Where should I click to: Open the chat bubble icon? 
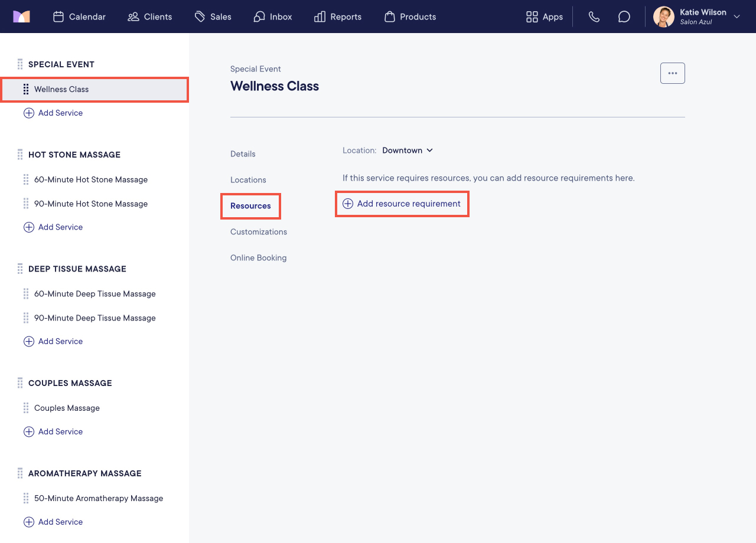(624, 17)
